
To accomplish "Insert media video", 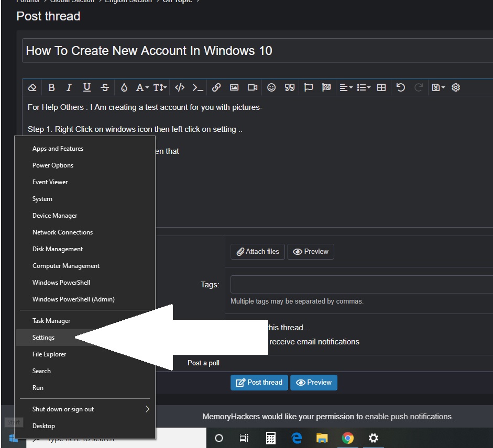I will (252, 87).
